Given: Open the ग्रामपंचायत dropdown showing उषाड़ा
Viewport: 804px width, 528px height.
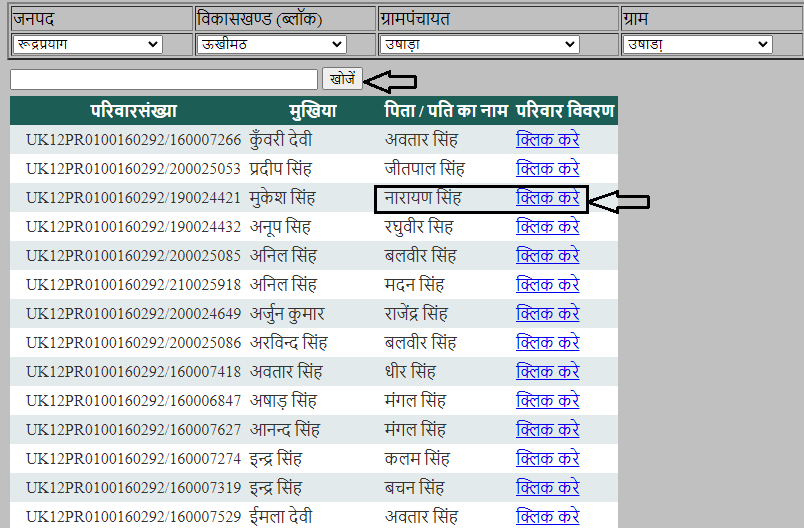Looking at the screenshot, I should point(479,45).
